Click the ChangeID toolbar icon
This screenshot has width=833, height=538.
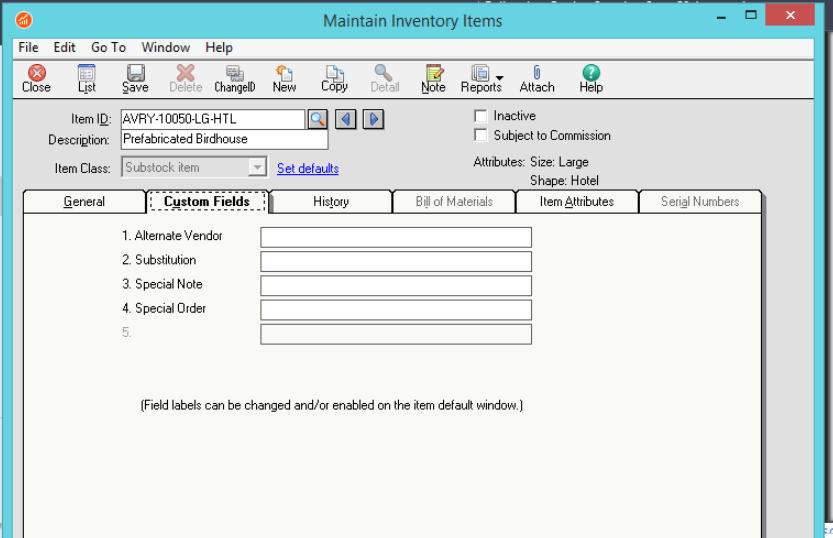click(235, 78)
